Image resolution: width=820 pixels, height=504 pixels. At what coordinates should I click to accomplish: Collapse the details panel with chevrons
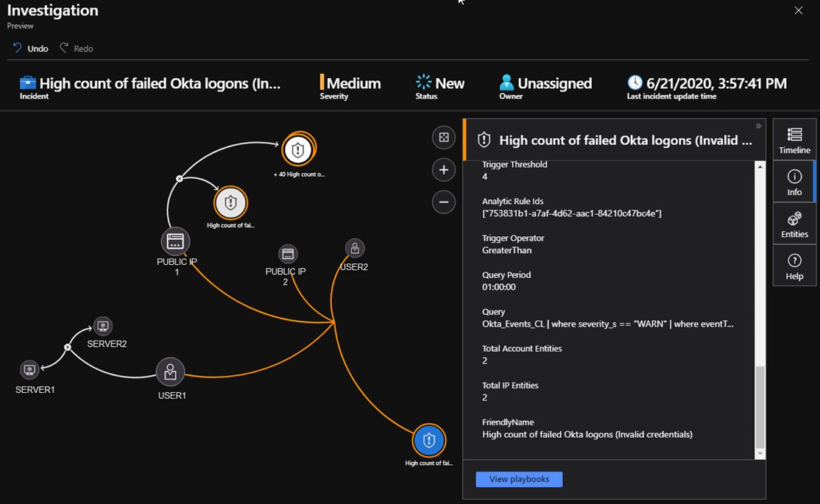[x=758, y=126]
